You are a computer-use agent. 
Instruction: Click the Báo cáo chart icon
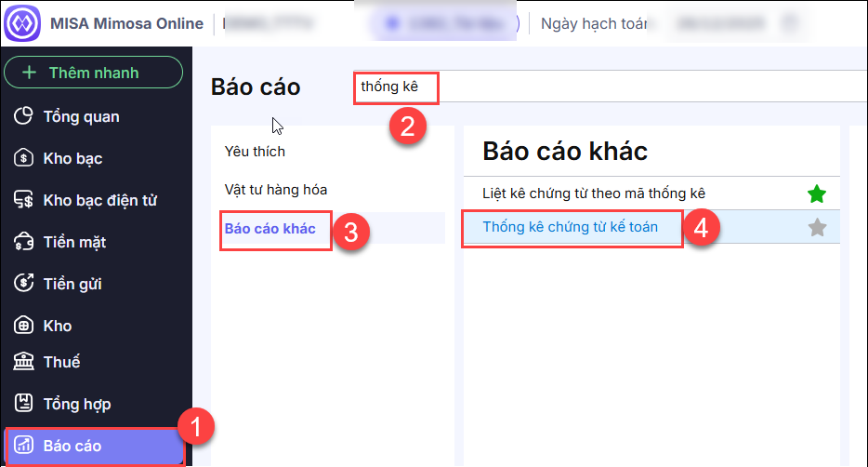pyautogui.click(x=23, y=445)
